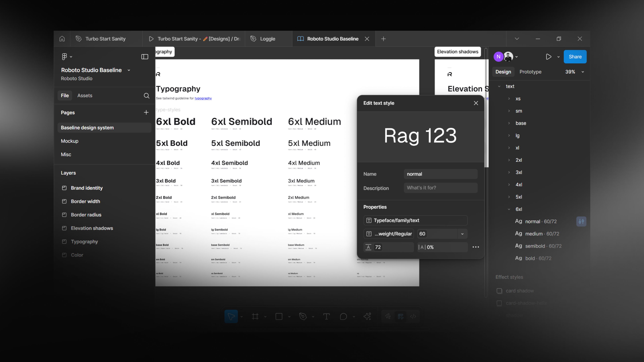
Task: Click the home icon in tab bar
Action: (62, 39)
